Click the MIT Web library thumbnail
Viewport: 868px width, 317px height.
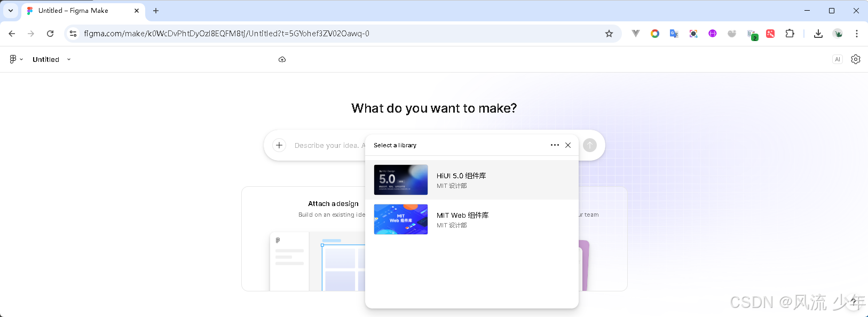[401, 219]
